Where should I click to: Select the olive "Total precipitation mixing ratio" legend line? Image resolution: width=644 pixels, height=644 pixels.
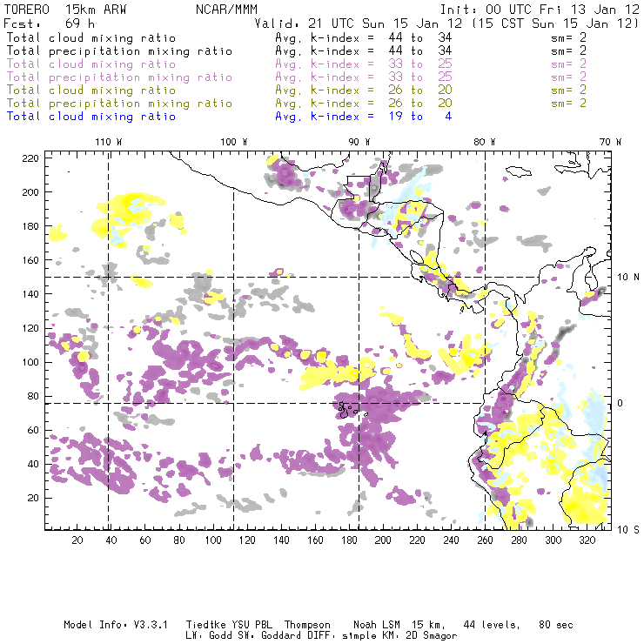point(119,103)
